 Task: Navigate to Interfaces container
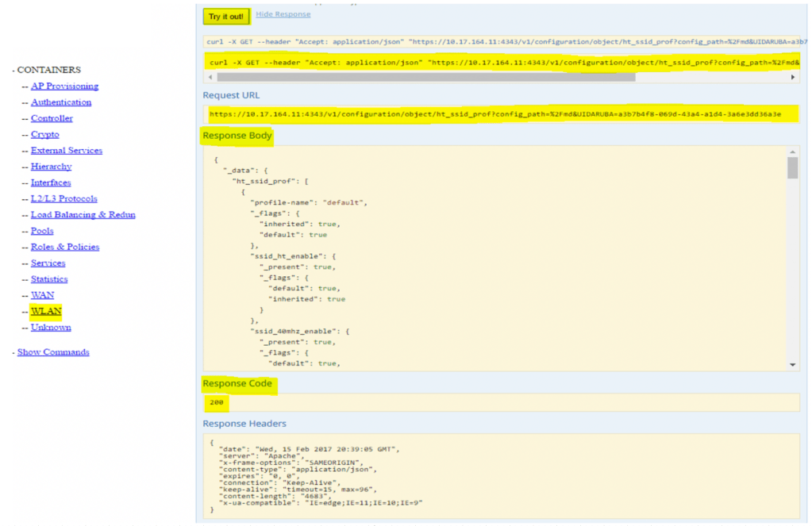51,182
